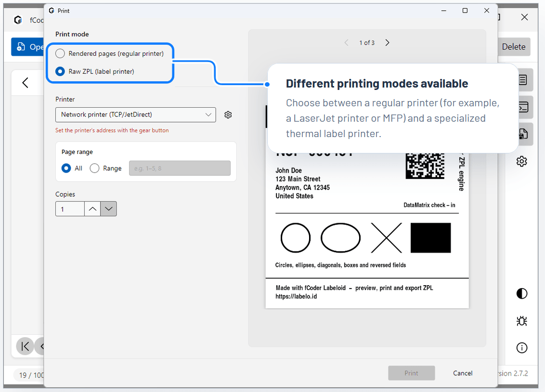Open settings gear in main window sidebar

(522, 162)
